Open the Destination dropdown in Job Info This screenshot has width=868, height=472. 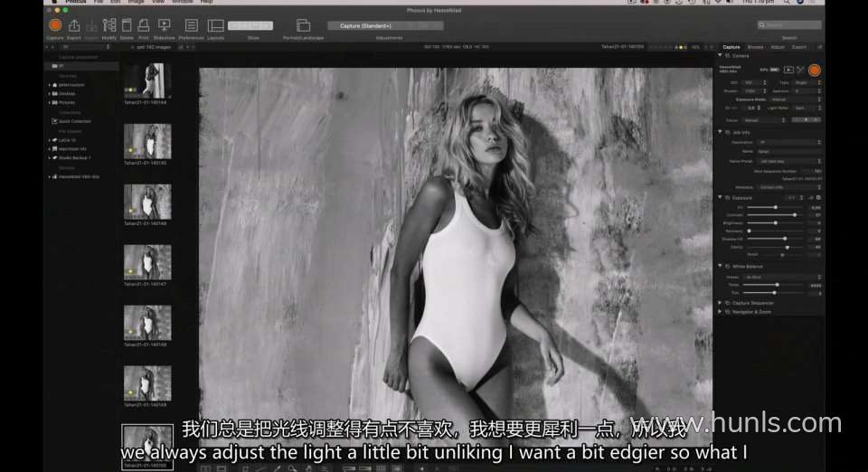tap(789, 142)
